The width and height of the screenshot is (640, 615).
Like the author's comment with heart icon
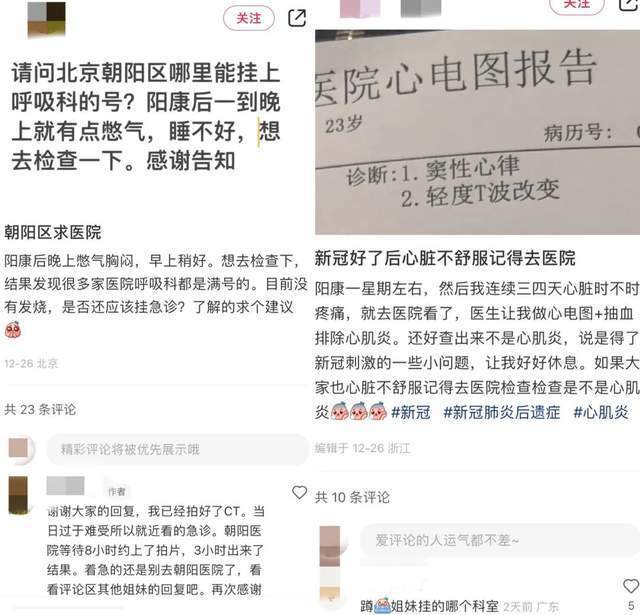pyautogui.click(x=300, y=493)
